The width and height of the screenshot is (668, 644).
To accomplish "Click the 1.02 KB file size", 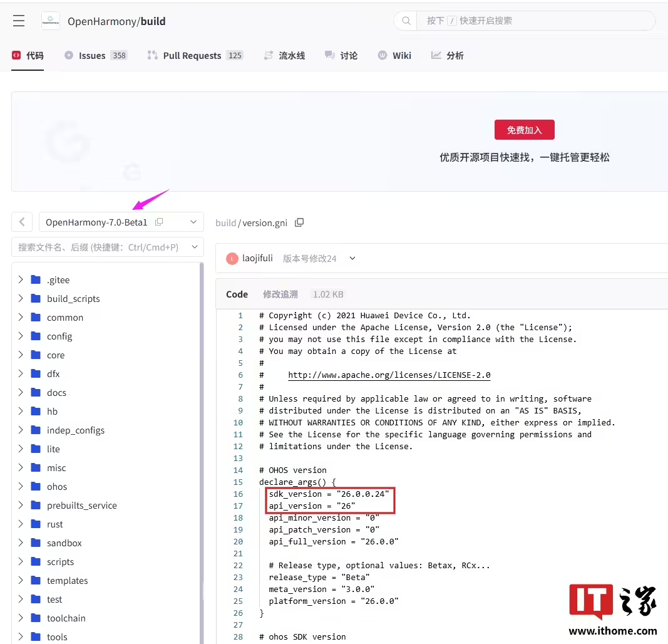I will tap(328, 294).
